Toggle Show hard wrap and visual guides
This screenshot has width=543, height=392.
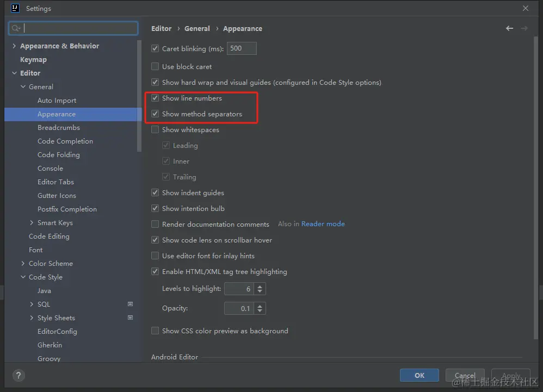tap(155, 82)
